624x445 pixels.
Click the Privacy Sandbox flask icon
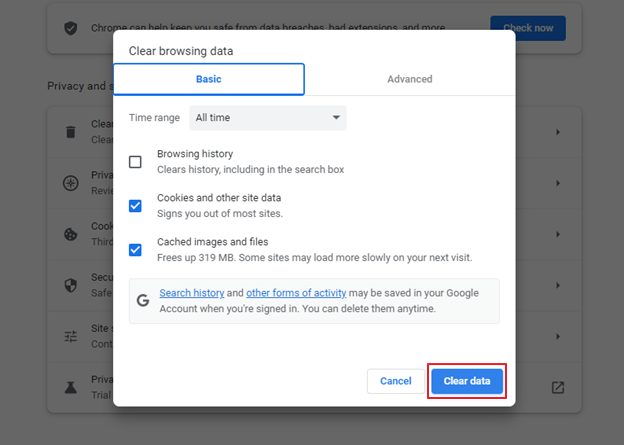click(71, 387)
